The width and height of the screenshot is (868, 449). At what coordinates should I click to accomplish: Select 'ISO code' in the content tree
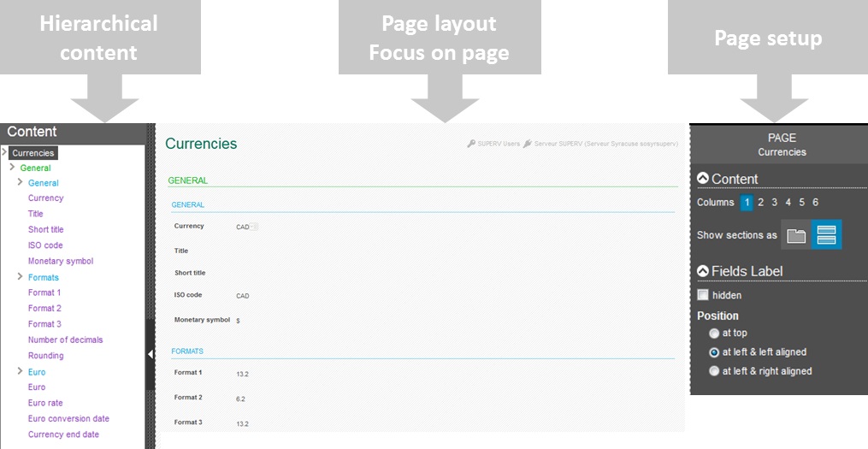pos(45,245)
